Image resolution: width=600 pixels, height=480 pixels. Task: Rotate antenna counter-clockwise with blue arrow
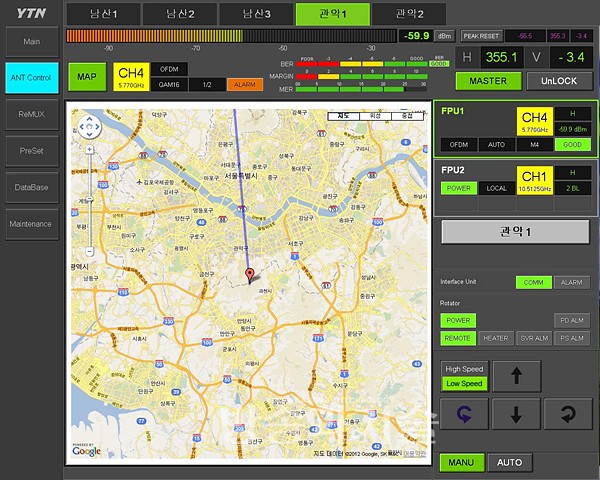(464, 414)
